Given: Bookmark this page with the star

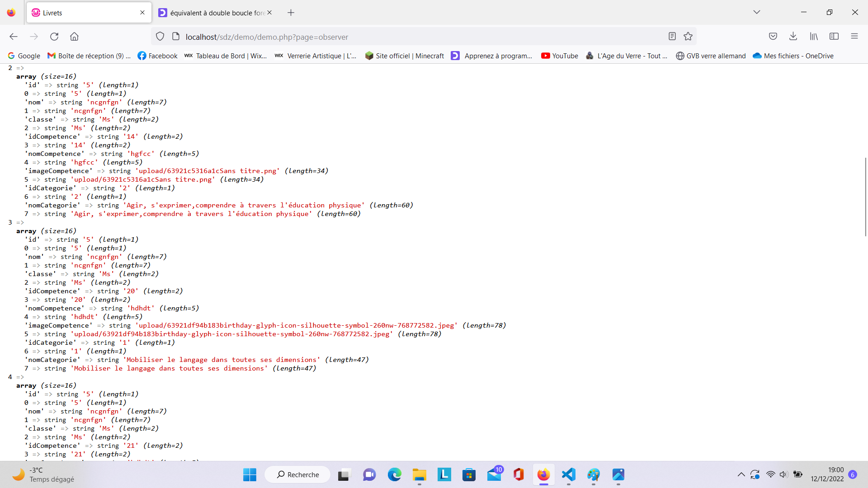Looking at the screenshot, I should (x=688, y=37).
